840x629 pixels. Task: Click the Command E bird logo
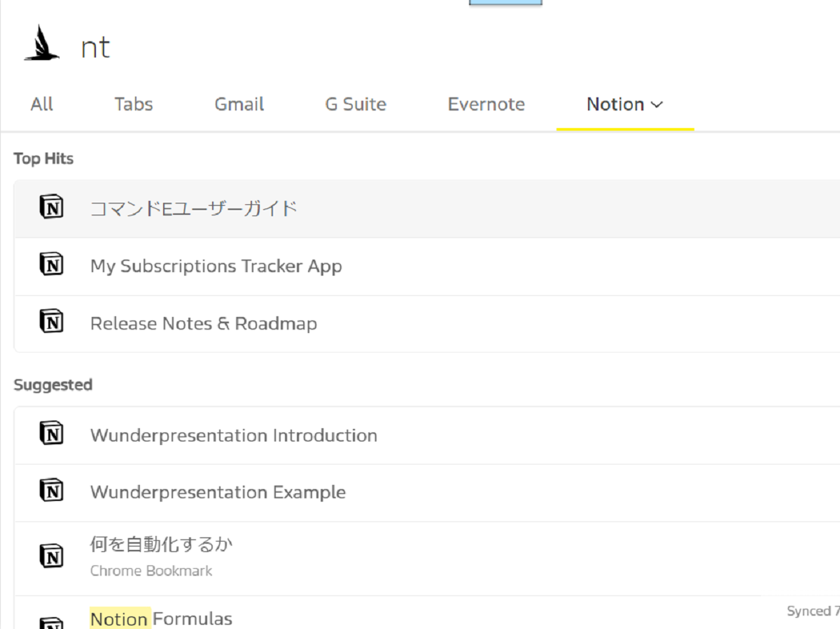(x=42, y=43)
